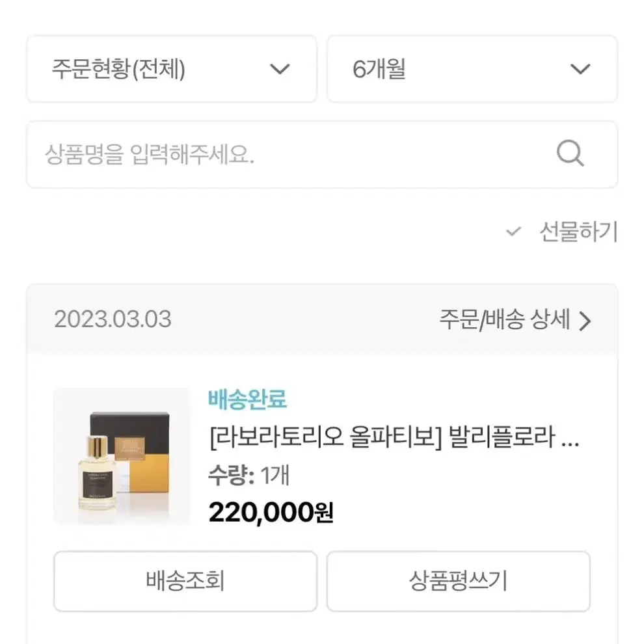Click the 상품평쓰기 button
Viewport: 644px width, 644px height.
click(x=459, y=581)
